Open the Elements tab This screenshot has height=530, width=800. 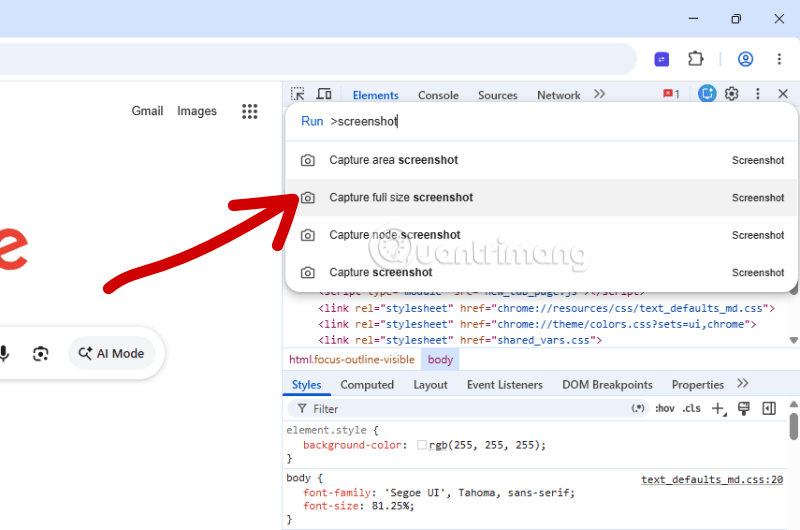coord(376,95)
